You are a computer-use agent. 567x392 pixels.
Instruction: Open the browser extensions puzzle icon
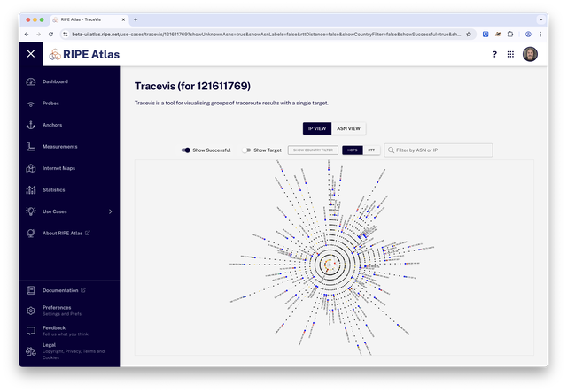(510, 34)
